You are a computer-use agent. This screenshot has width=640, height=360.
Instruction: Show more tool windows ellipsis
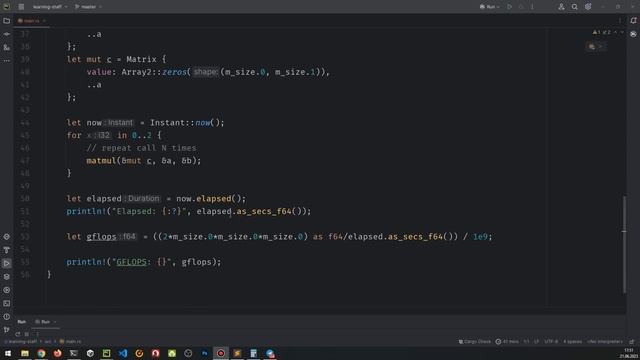tap(7, 61)
